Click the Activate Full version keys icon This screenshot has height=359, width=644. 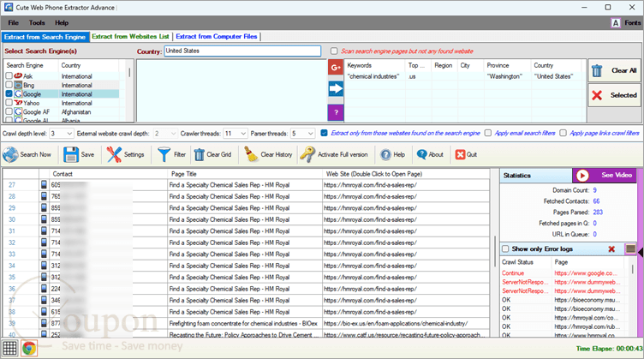(307, 155)
